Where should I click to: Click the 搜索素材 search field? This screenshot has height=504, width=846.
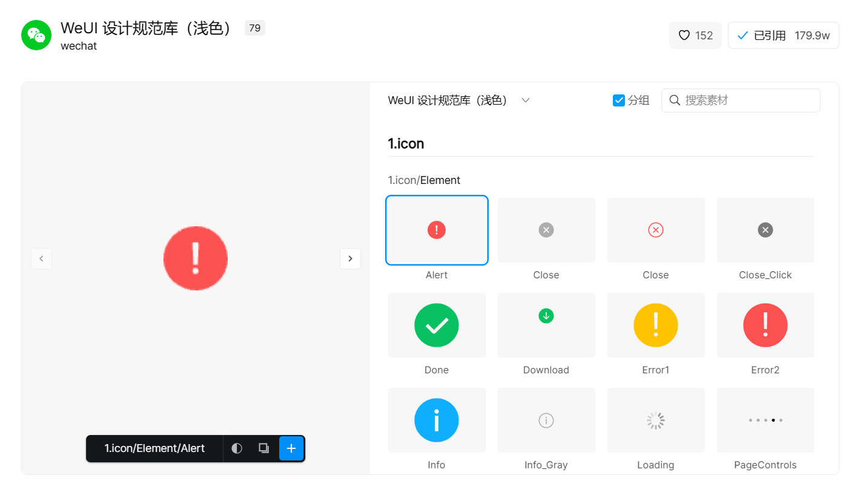click(741, 100)
